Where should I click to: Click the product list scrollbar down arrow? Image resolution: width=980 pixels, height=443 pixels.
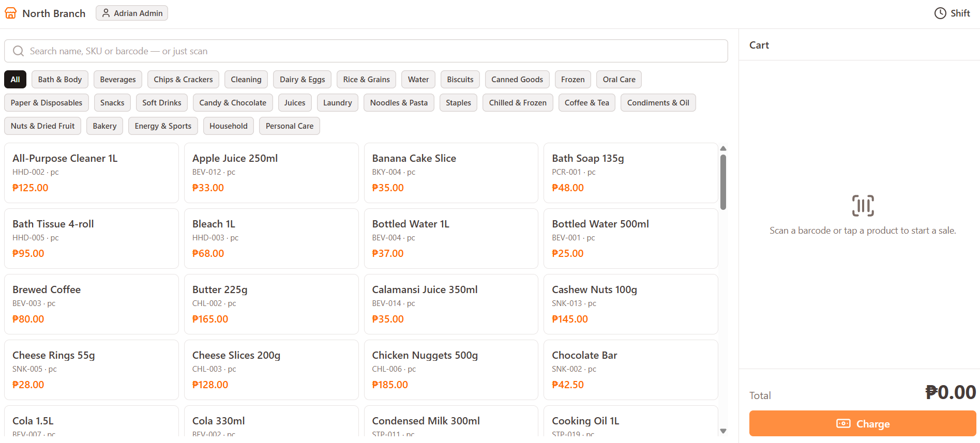(723, 431)
